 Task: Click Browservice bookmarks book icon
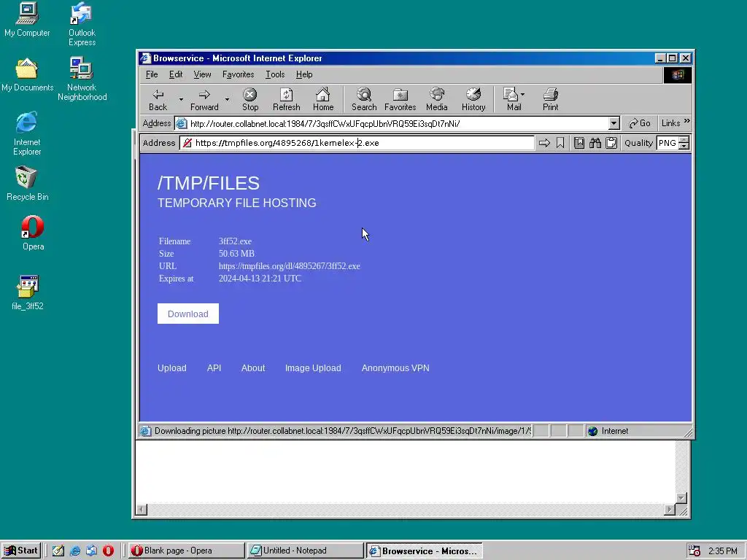click(578, 143)
